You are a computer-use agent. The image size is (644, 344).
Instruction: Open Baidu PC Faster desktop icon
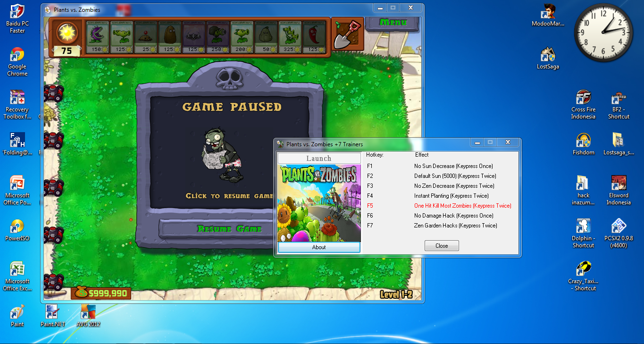[17, 19]
